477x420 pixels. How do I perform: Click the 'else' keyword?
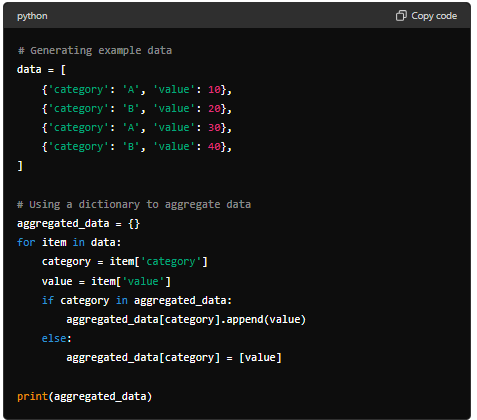(54, 338)
